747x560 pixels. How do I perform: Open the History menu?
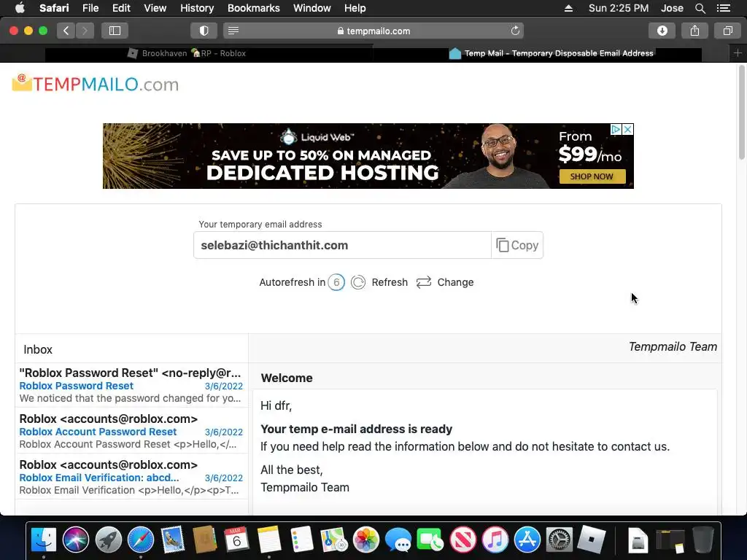click(x=197, y=8)
